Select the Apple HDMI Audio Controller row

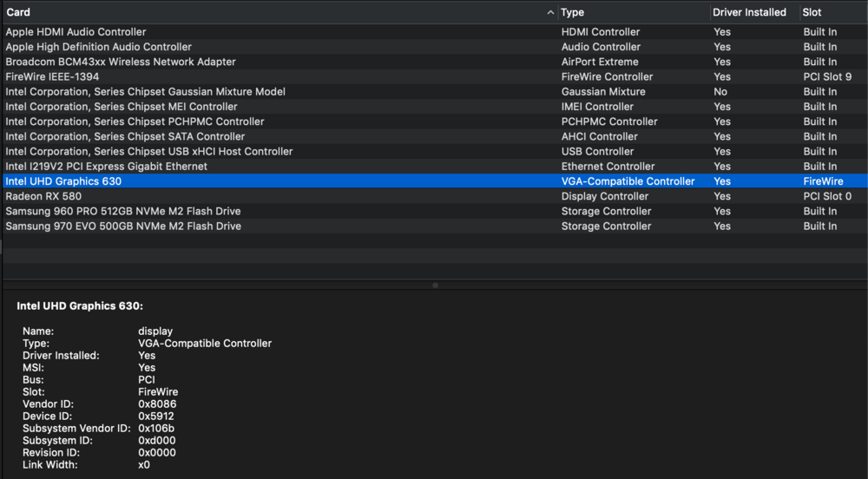[x=76, y=32]
